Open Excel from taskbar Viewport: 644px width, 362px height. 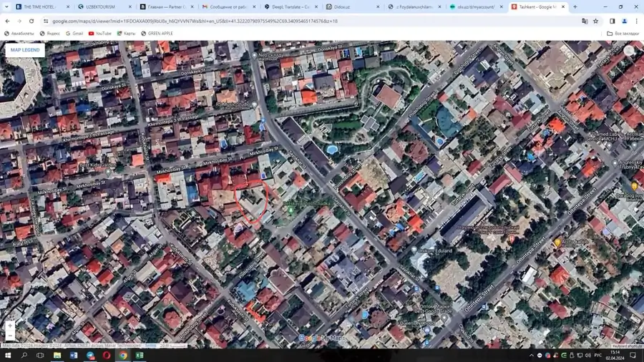140,356
